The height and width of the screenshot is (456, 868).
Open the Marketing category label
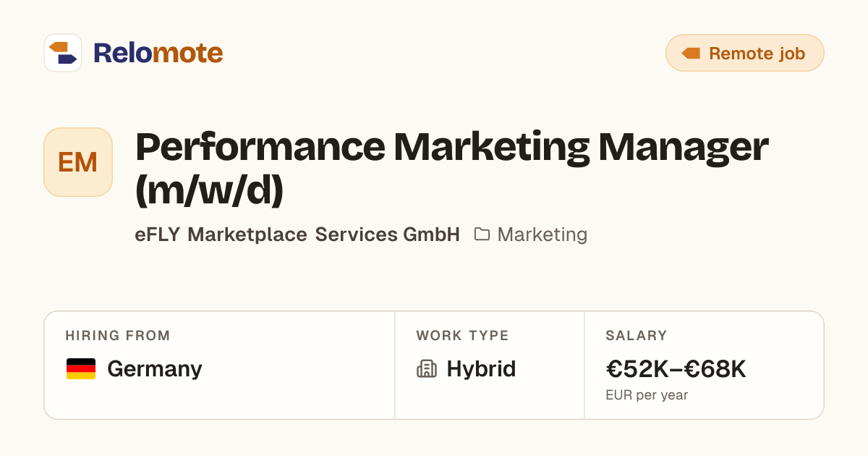(x=542, y=235)
